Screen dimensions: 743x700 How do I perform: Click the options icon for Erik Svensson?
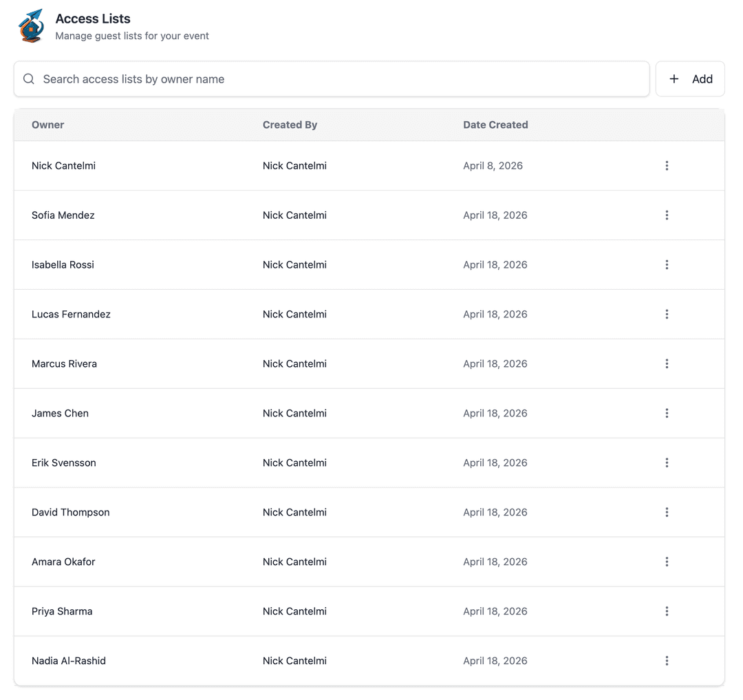(x=667, y=463)
